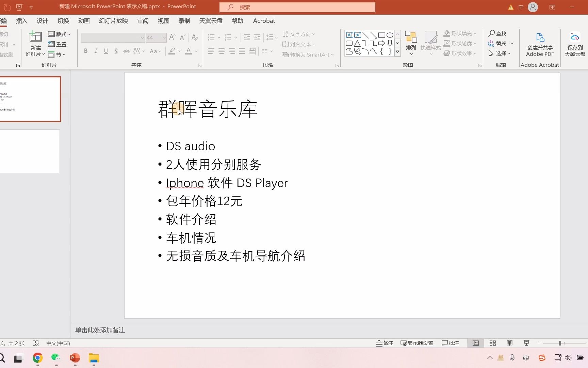
Task: Select the second slide thumbnail
Action: 30,151
